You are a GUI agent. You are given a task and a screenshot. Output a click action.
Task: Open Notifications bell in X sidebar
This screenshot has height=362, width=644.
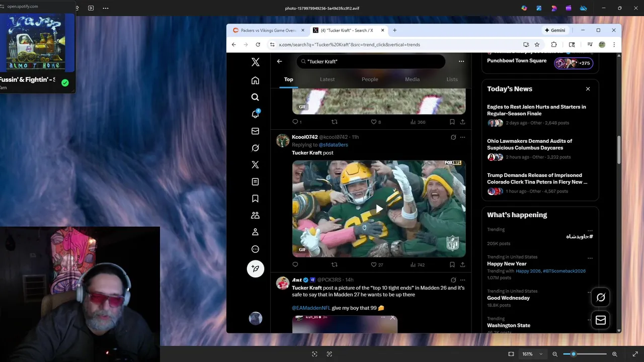pos(255,114)
